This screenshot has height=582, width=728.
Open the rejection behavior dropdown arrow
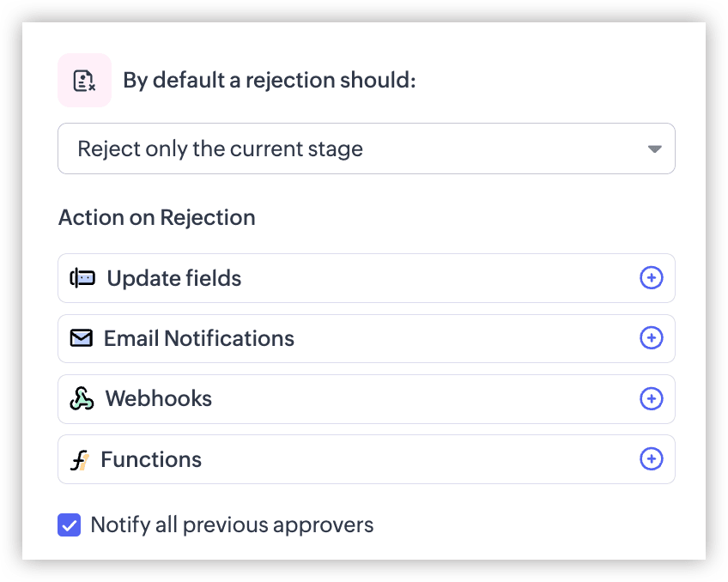[655, 149]
